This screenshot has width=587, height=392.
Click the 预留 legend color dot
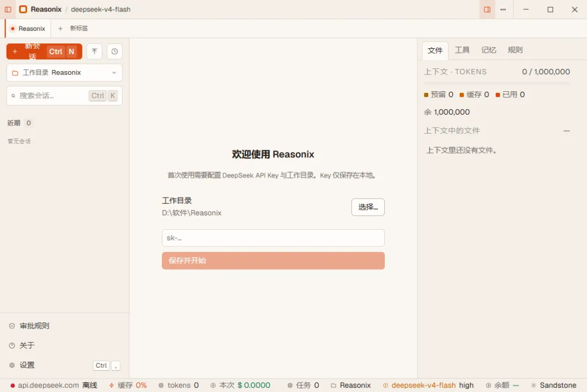coord(426,95)
